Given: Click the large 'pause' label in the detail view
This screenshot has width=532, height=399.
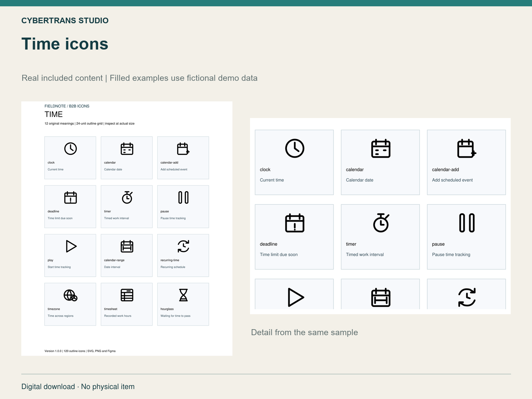Looking at the screenshot, I should coord(438,244).
